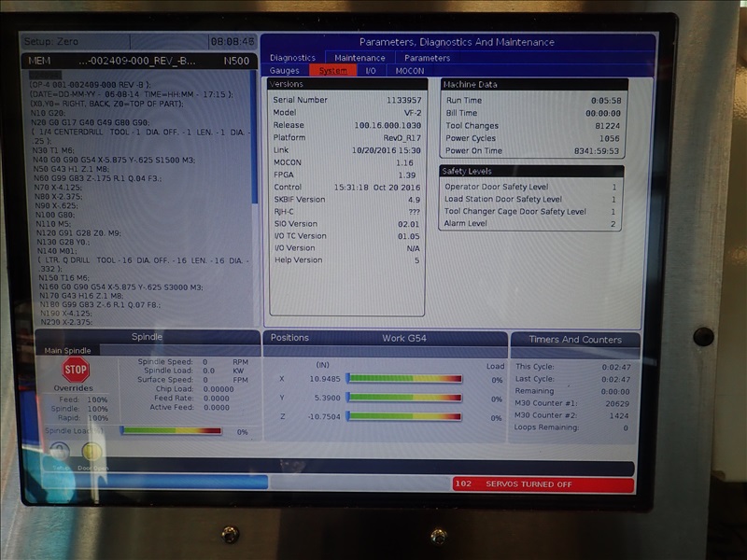Click the Z axis load bar
Viewport: 747px width, 560px height.
[403, 416]
